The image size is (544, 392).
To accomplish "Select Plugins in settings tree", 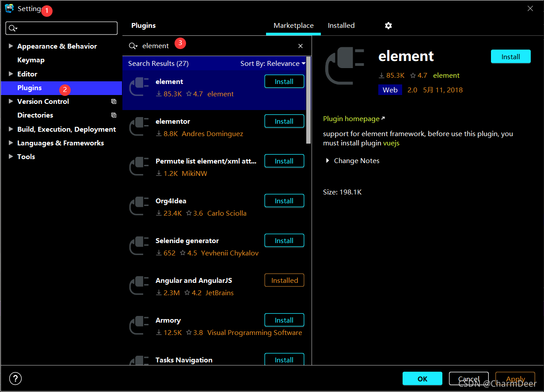I will point(61,88).
